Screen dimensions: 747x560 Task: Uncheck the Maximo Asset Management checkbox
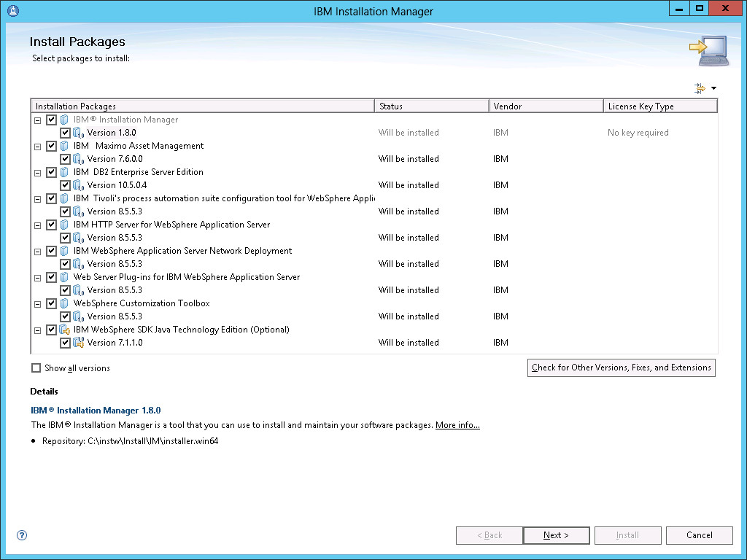(x=52, y=146)
